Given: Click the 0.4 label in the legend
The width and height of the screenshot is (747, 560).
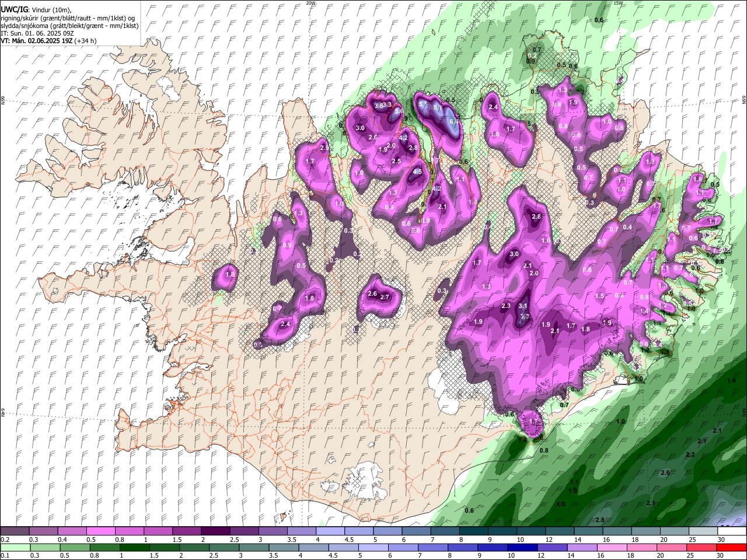Looking at the screenshot, I should coord(62,540).
